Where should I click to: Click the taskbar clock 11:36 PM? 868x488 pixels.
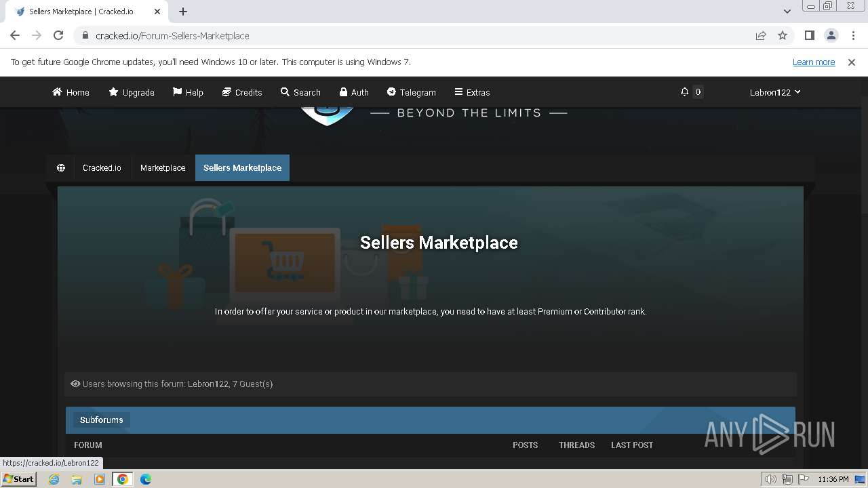point(833,479)
